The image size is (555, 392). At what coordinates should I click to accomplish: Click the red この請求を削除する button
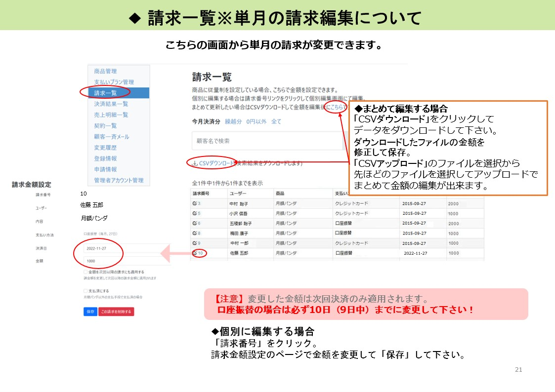point(116,312)
